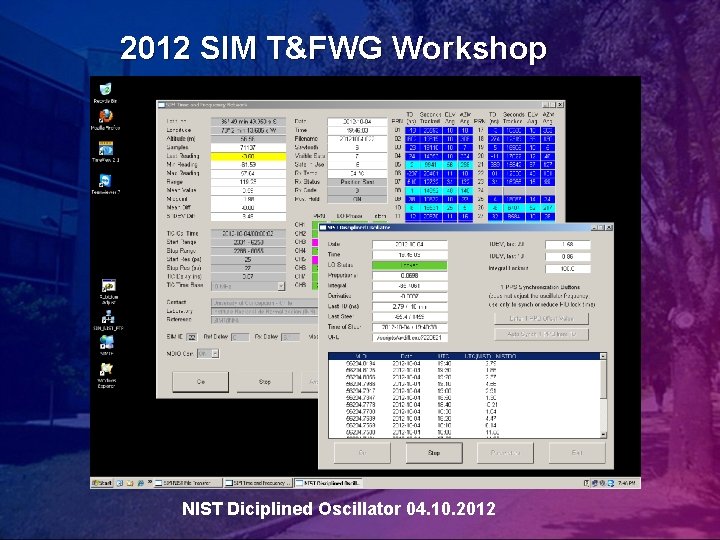
Task: Click the Range value field in the SIM Time and Frequency Network window
Action: pos(248,182)
